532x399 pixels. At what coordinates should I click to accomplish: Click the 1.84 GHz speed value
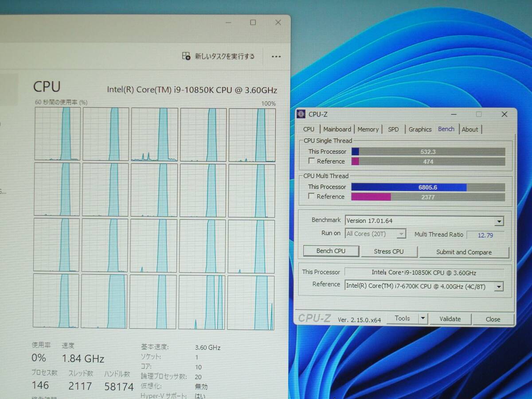tap(83, 358)
